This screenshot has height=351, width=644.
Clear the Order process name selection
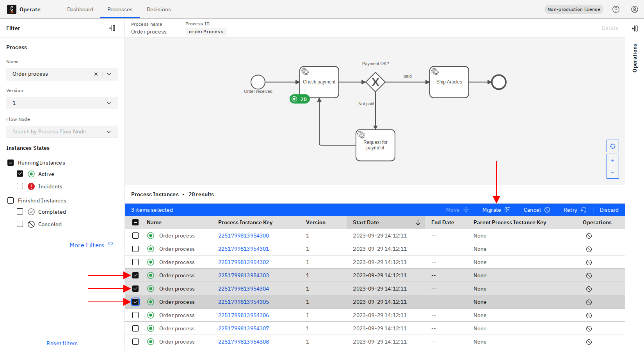(96, 74)
